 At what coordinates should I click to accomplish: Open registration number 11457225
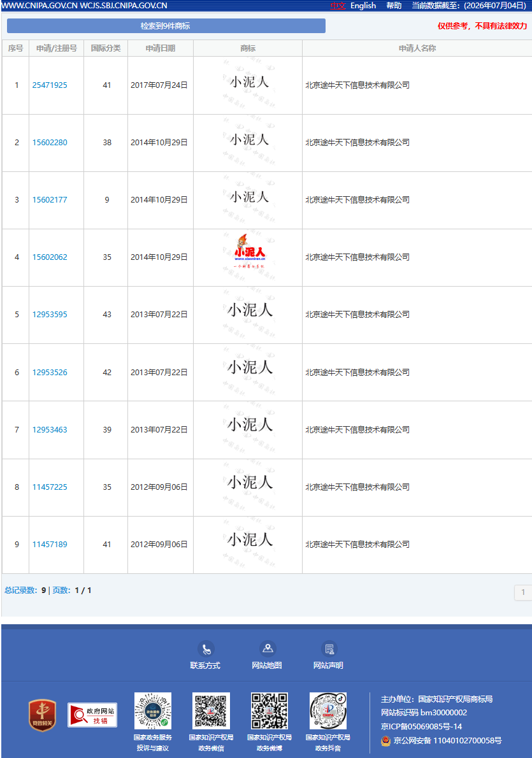(x=50, y=487)
